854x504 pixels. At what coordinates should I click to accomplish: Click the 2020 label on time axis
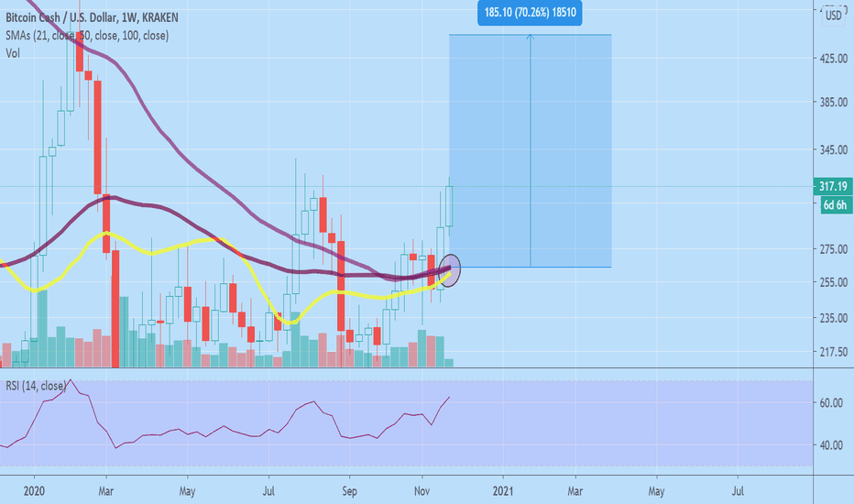[34, 491]
